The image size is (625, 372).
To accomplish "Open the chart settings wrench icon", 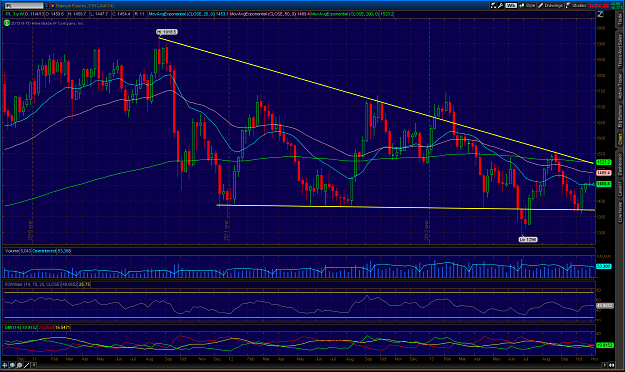I will (501, 6).
